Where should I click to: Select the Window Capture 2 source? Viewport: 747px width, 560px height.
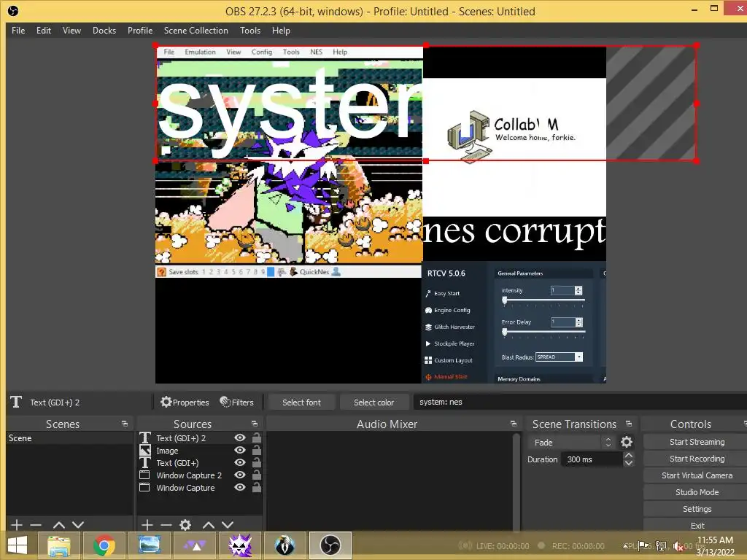click(x=189, y=475)
